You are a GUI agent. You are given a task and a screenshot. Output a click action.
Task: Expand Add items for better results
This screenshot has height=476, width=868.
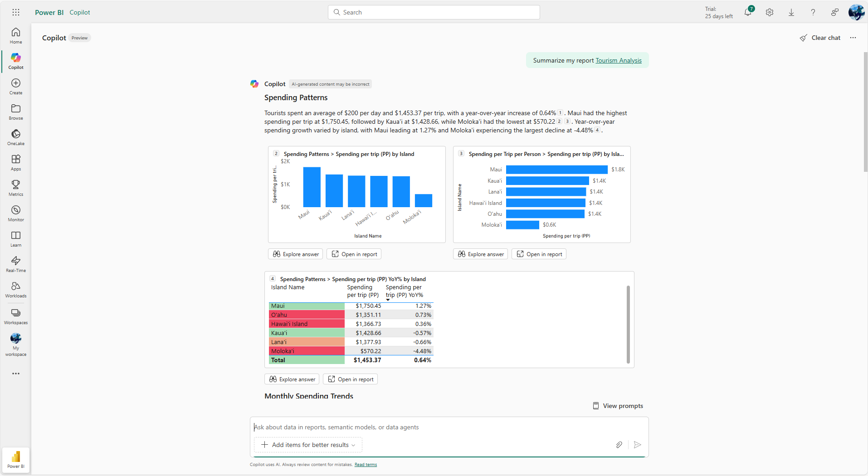coord(308,445)
